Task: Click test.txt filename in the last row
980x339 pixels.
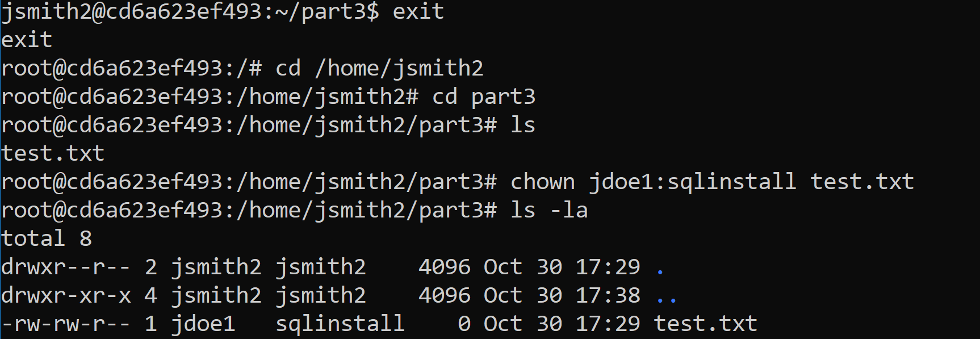Action: coord(706,324)
